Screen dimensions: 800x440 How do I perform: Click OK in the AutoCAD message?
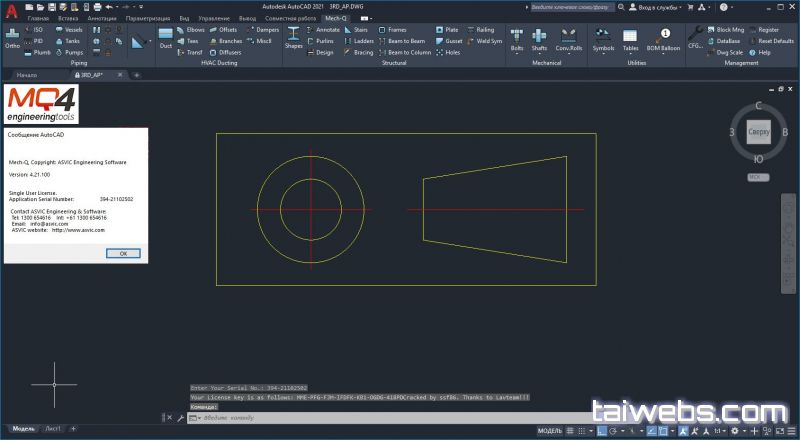point(123,253)
